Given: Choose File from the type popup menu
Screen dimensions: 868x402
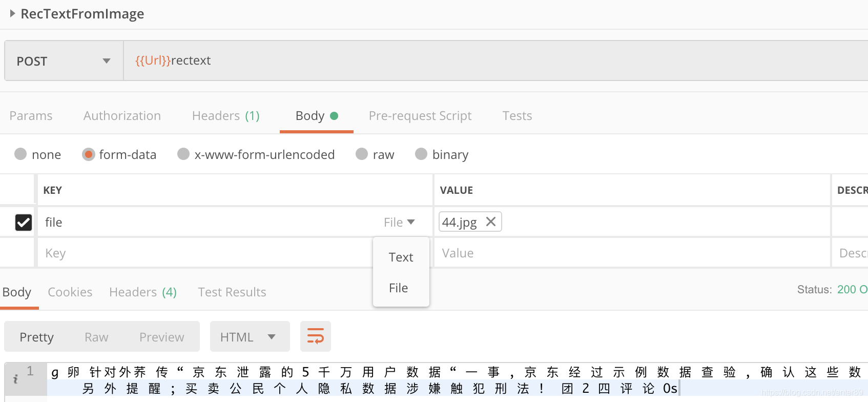Looking at the screenshot, I should 398,288.
